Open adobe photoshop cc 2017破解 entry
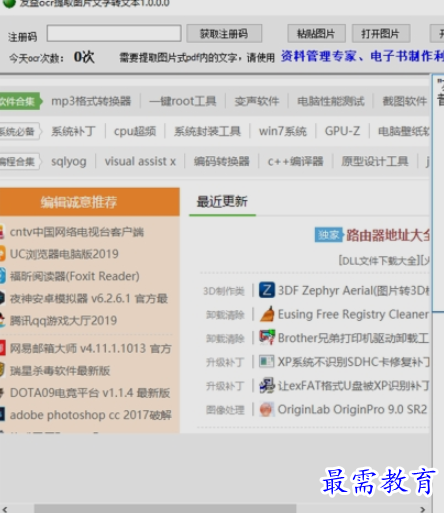 click(x=91, y=415)
